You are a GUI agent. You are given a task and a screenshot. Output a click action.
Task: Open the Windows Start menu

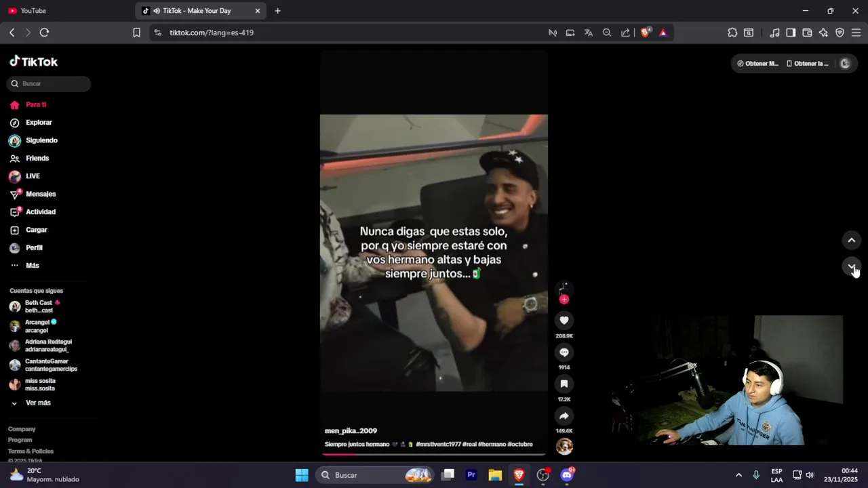pos(302,475)
